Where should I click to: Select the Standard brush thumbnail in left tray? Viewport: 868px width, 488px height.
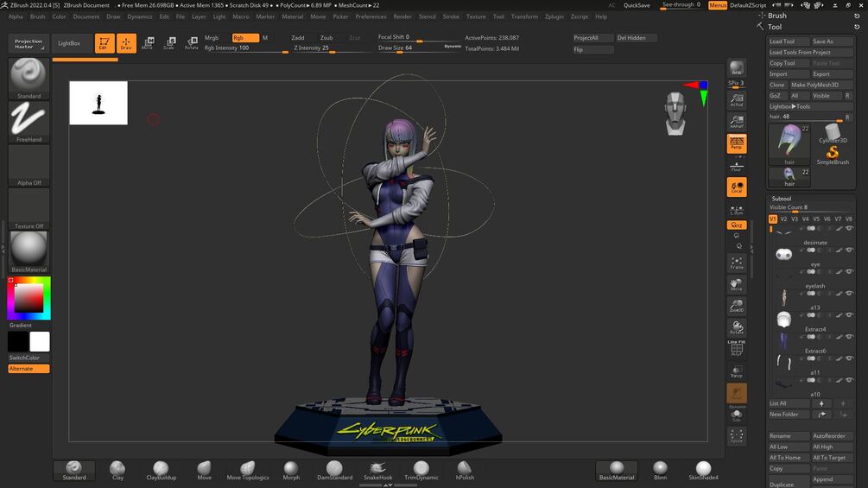[29, 78]
